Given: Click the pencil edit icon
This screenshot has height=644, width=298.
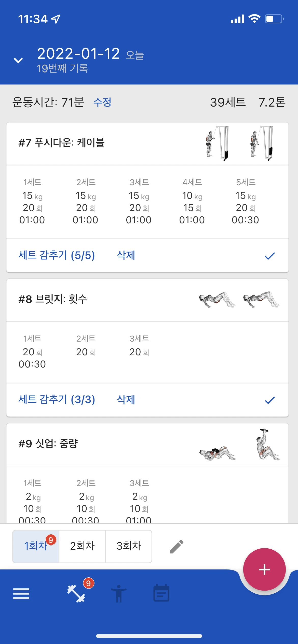Looking at the screenshot, I should 177,546.
